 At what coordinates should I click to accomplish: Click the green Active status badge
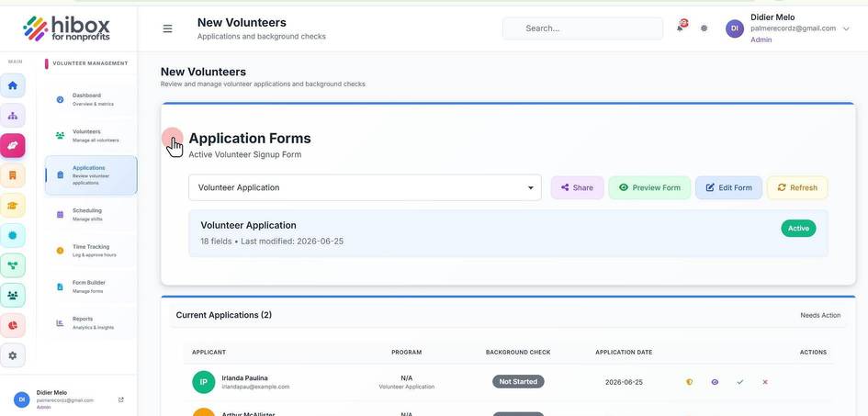[x=798, y=229]
